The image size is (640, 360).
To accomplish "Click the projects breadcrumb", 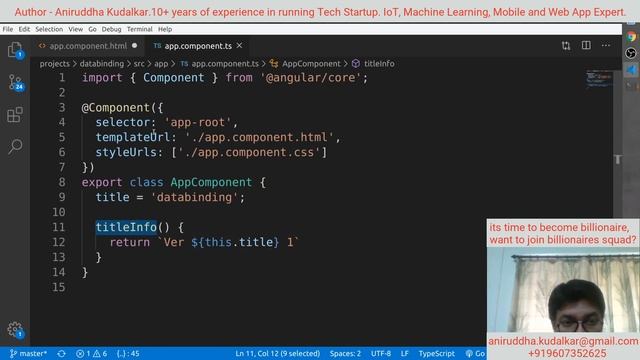I will click(x=55, y=64).
